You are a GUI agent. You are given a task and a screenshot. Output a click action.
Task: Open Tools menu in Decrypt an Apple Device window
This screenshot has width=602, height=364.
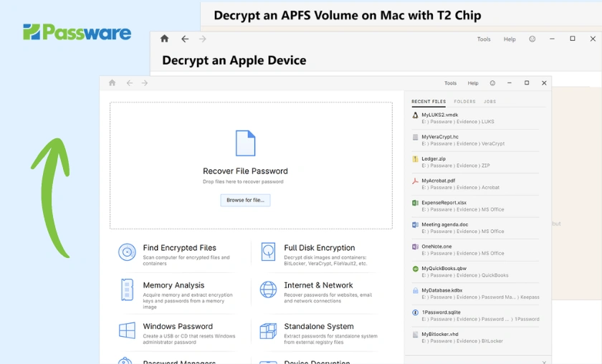pyautogui.click(x=484, y=39)
